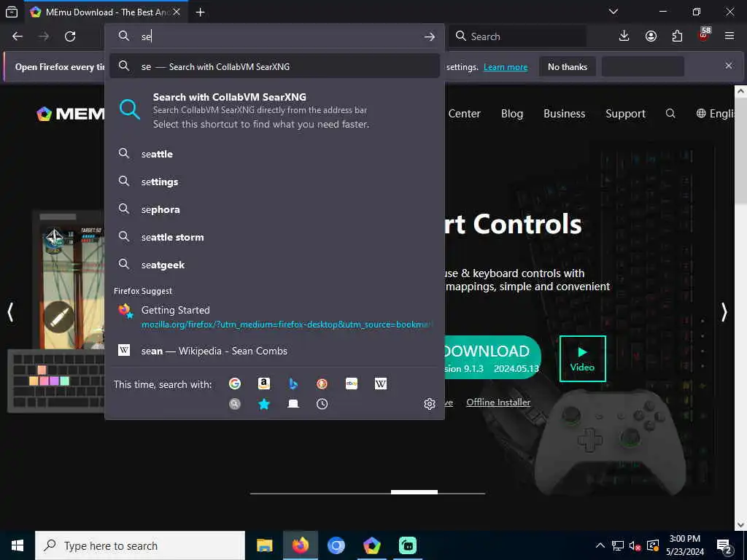This screenshot has width=747, height=560.
Task: Click in the Firefox search box
Action: (x=517, y=36)
